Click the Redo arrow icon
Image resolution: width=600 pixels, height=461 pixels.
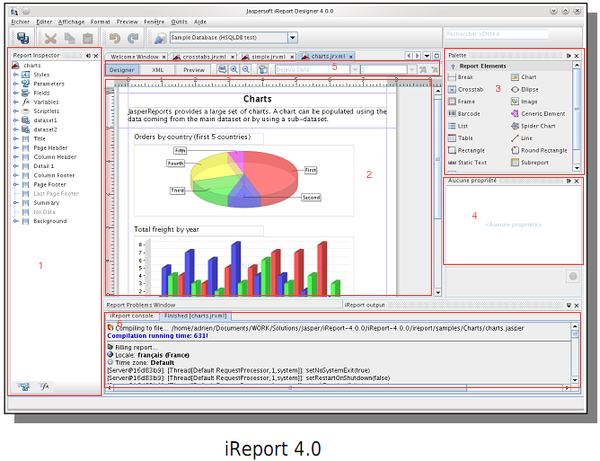pyautogui.click(x=133, y=38)
